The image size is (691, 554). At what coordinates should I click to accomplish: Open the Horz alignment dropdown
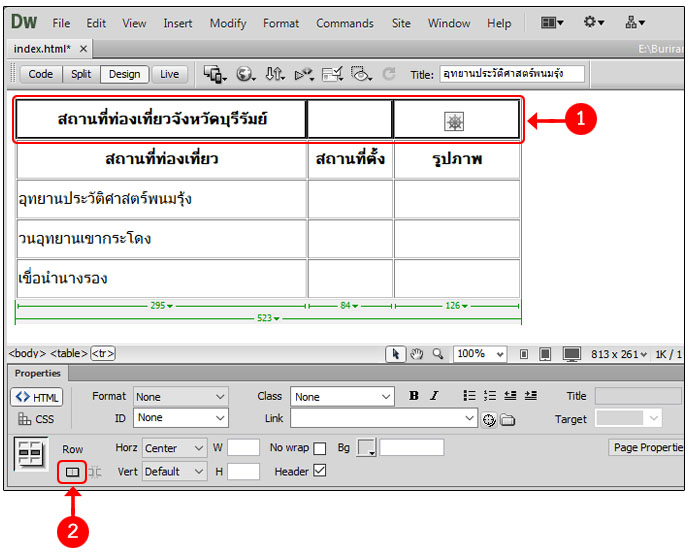pyautogui.click(x=174, y=448)
